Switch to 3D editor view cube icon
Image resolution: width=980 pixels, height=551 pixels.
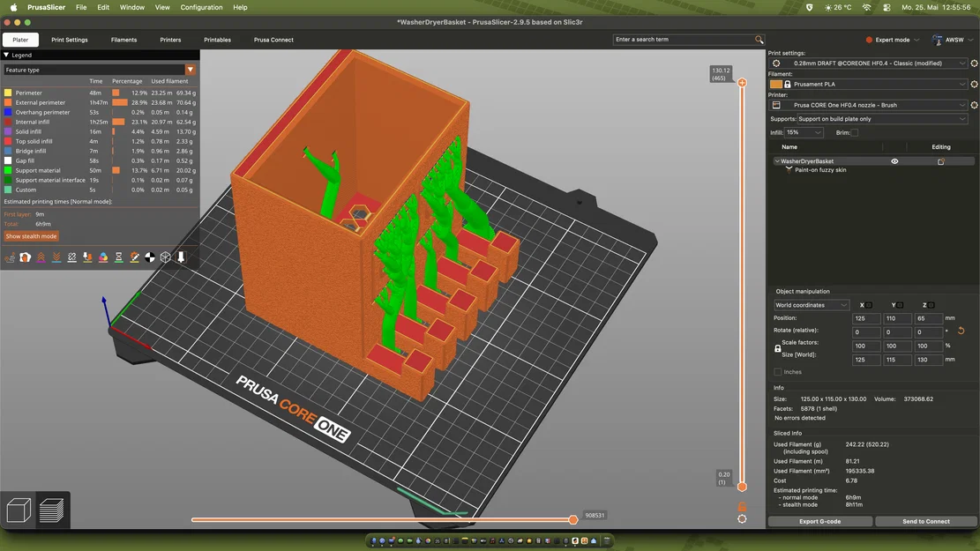coord(19,510)
